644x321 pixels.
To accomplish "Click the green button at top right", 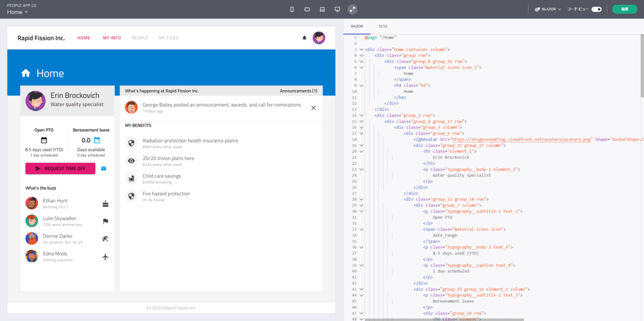I will 625,9.
